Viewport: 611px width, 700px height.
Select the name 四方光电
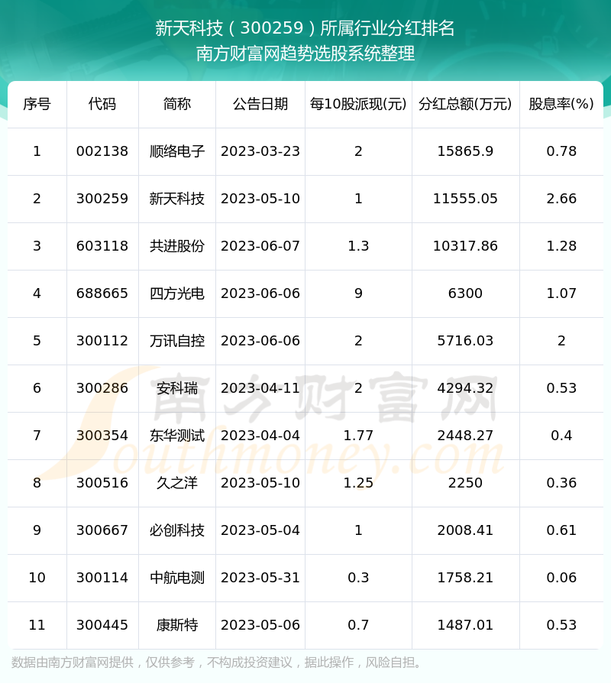pos(176,293)
